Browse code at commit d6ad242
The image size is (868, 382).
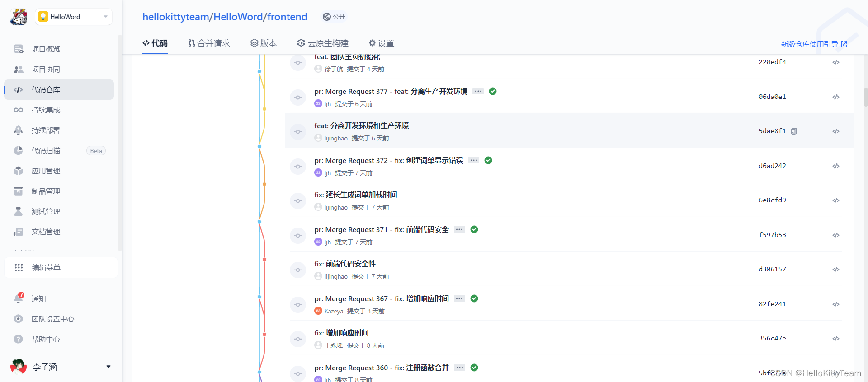[x=836, y=166]
